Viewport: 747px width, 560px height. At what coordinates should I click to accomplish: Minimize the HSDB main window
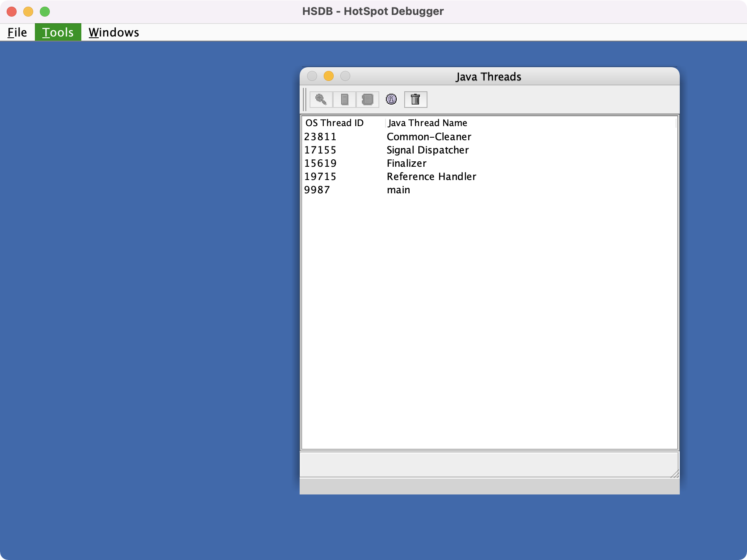point(28,12)
